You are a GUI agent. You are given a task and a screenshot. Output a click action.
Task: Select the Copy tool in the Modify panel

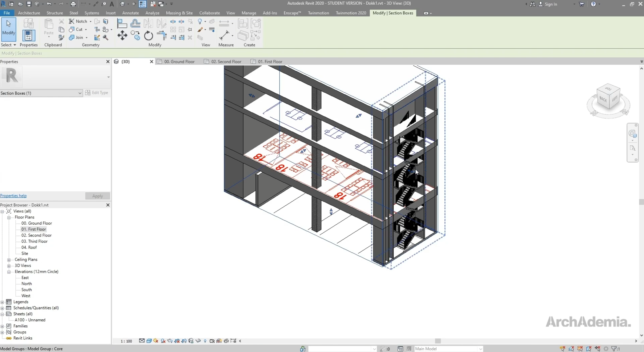135,36
